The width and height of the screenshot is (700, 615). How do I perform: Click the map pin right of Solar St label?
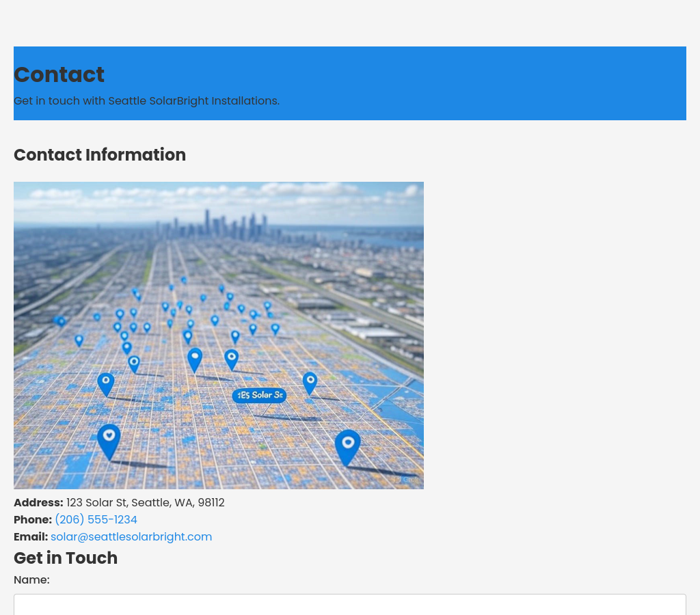[x=310, y=383]
